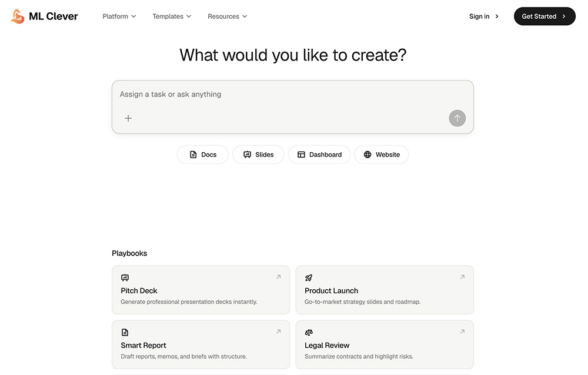Image resolution: width=588 pixels, height=375 pixels.
Task: Click the plus attachment icon in prompt box
Action: pyautogui.click(x=128, y=118)
